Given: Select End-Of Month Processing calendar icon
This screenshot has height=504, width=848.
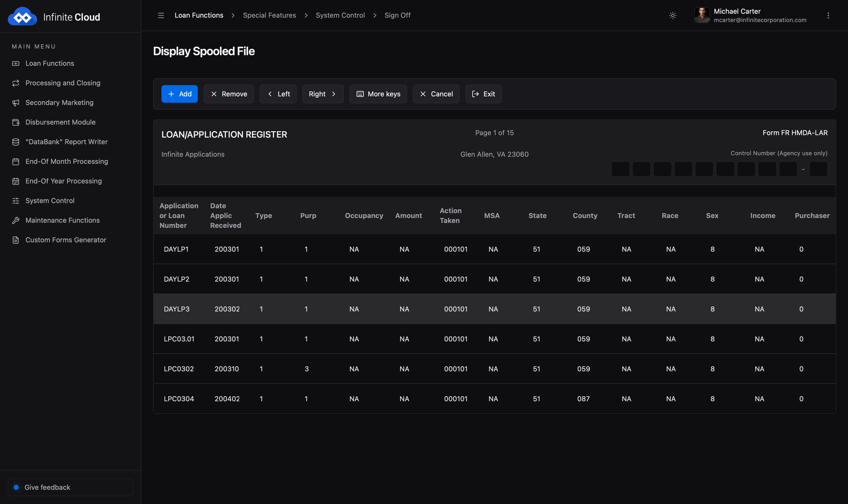Looking at the screenshot, I should (x=16, y=161).
